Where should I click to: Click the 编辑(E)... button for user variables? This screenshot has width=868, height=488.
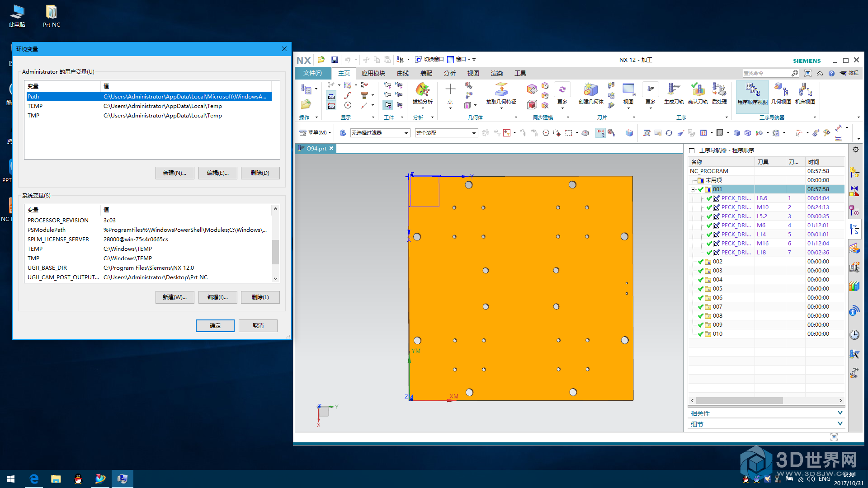coord(217,173)
